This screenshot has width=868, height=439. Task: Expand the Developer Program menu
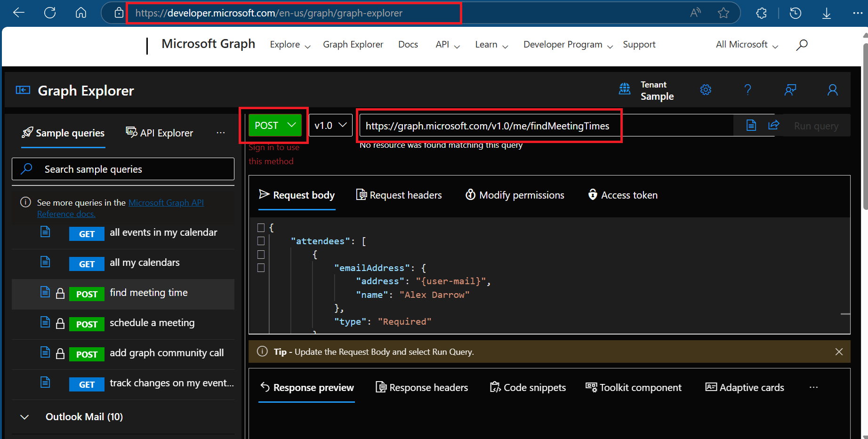pyautogui.click(x=568, y=45)
